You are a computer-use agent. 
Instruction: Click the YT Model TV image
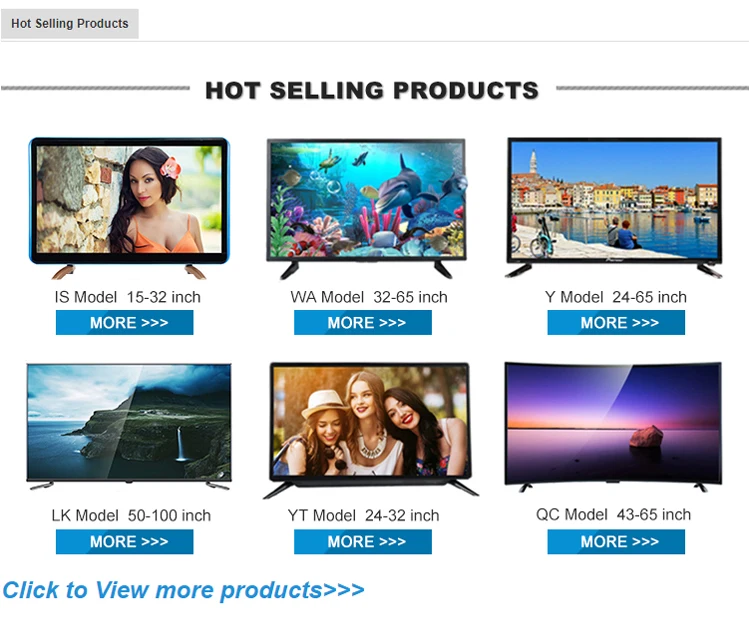tap(368, 427)
